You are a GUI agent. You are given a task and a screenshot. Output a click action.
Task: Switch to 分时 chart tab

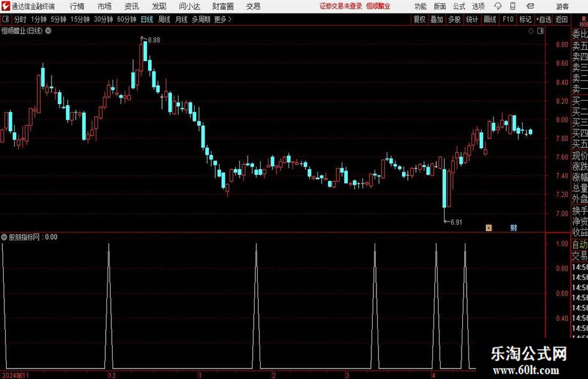[20, 19]
